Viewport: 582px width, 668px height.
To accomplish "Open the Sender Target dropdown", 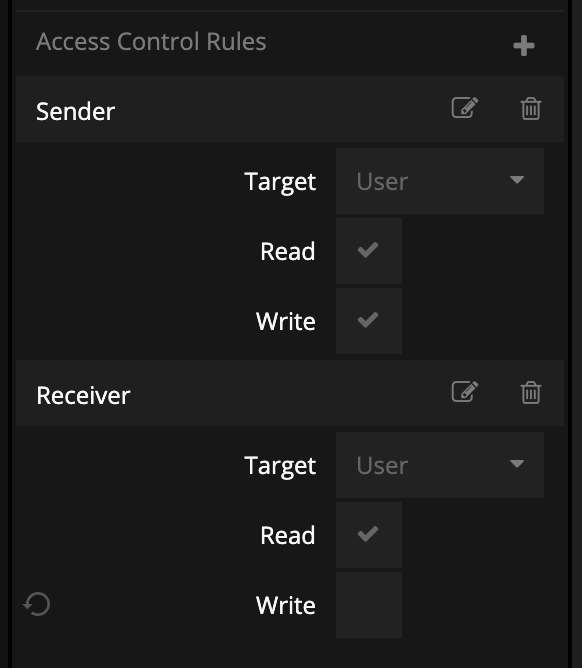I will coord(440,181).
